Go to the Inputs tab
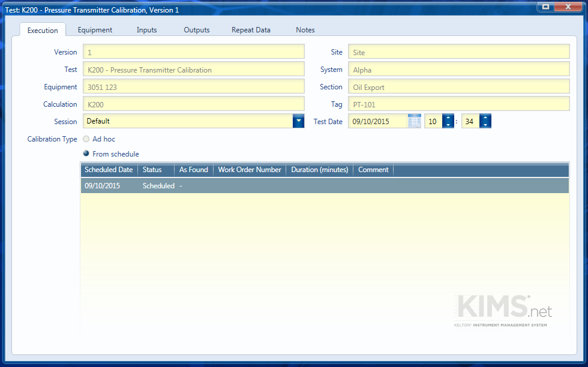This screenshot has height=367, width=588. click(x=146, y=30)
